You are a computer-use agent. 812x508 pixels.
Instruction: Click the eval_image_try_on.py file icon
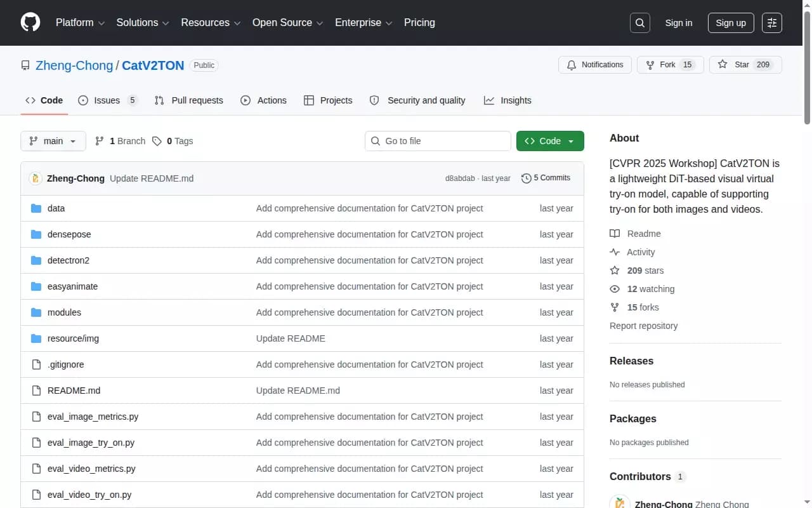coord(36,443)
